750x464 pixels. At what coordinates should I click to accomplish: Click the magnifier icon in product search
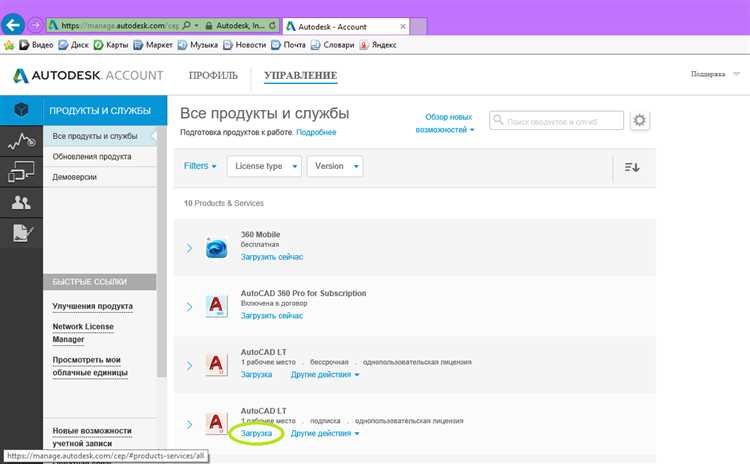click(498, 120)
